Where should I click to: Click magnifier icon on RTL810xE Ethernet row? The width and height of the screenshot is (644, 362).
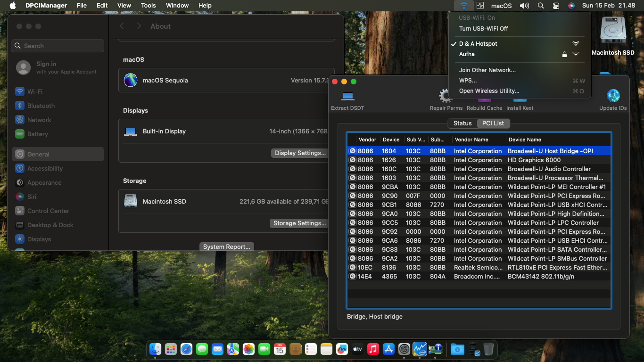point(352,267)
